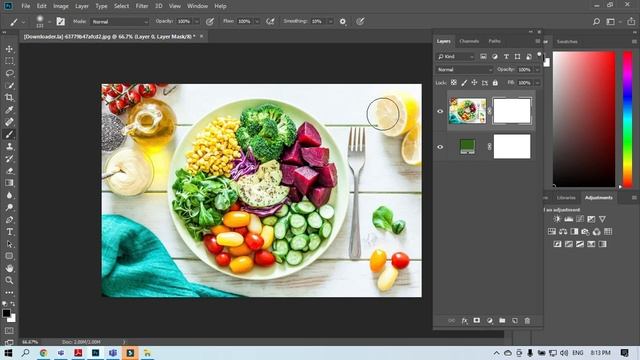The height and width of the screenshot is (360, 640).
Task: Open Windows Start menu
Action: click(8, 353)
